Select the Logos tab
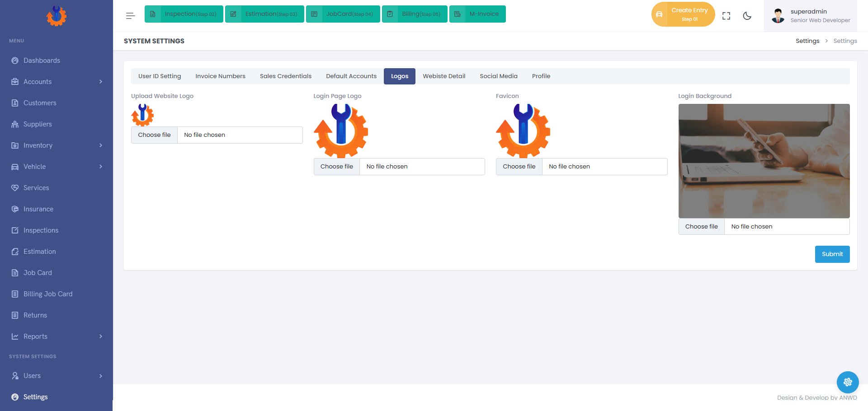 400,76
